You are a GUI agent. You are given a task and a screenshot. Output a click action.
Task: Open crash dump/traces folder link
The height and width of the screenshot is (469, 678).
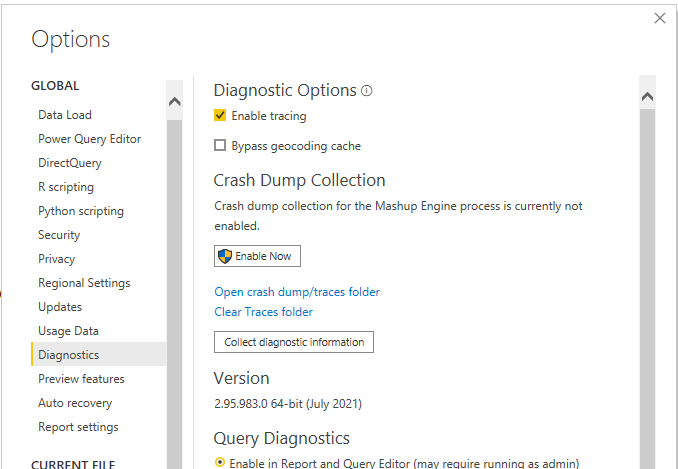[x=297, y=292]
